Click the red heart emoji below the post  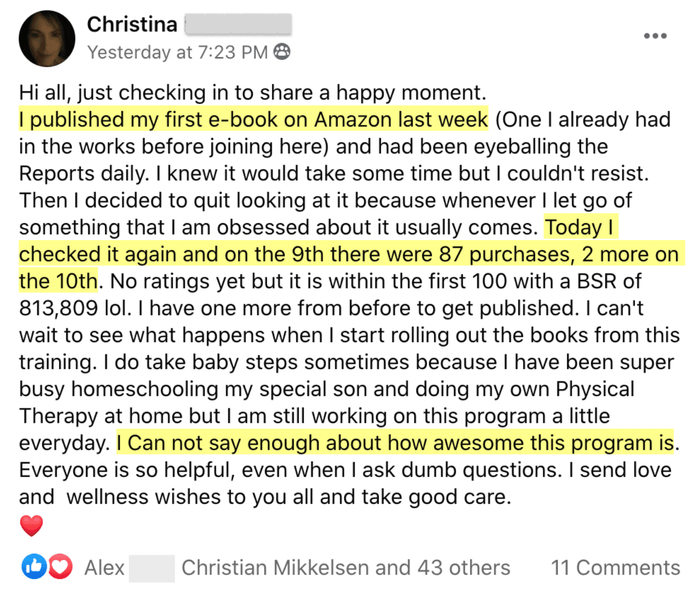click(x=31, y=525)
